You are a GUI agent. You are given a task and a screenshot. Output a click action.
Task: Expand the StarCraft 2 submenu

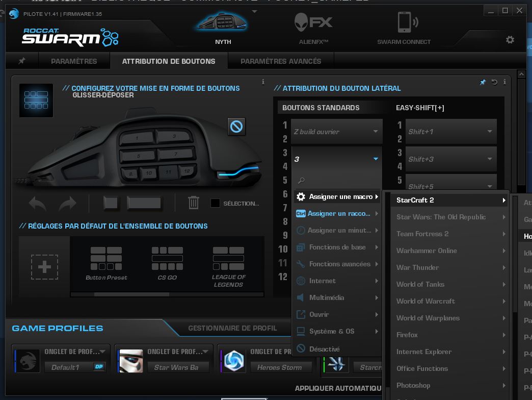449,201
